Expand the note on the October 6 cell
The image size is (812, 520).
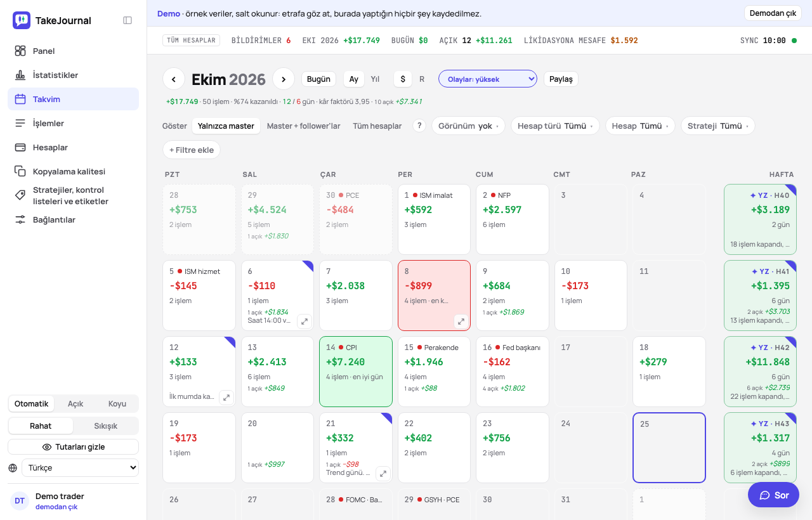pyautogui.click(x=304, y=322)
